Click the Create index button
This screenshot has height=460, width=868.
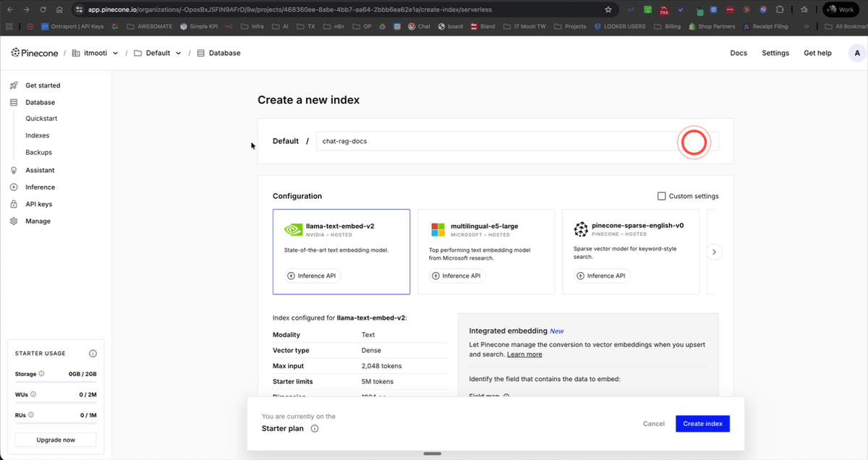pos(702,424)
